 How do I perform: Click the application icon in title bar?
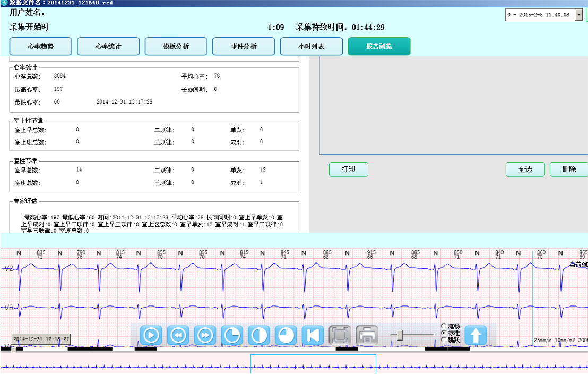(4, 3)
